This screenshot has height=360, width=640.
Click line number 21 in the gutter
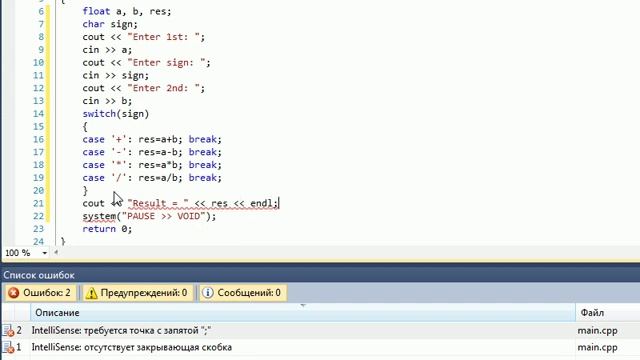[38, 203]
